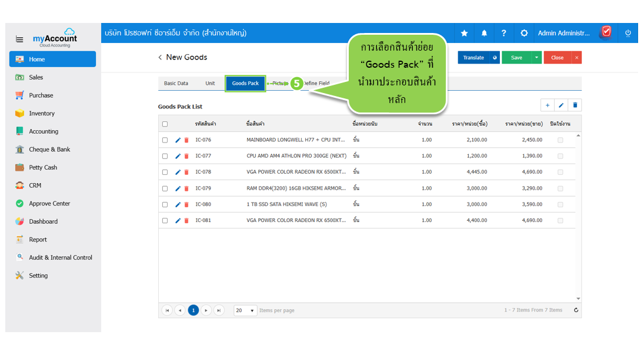The height and width of the screenshot is (351, 644).
Task: Open the notifications bell icon
Action: pyautogui.click(x=484, y=33)
